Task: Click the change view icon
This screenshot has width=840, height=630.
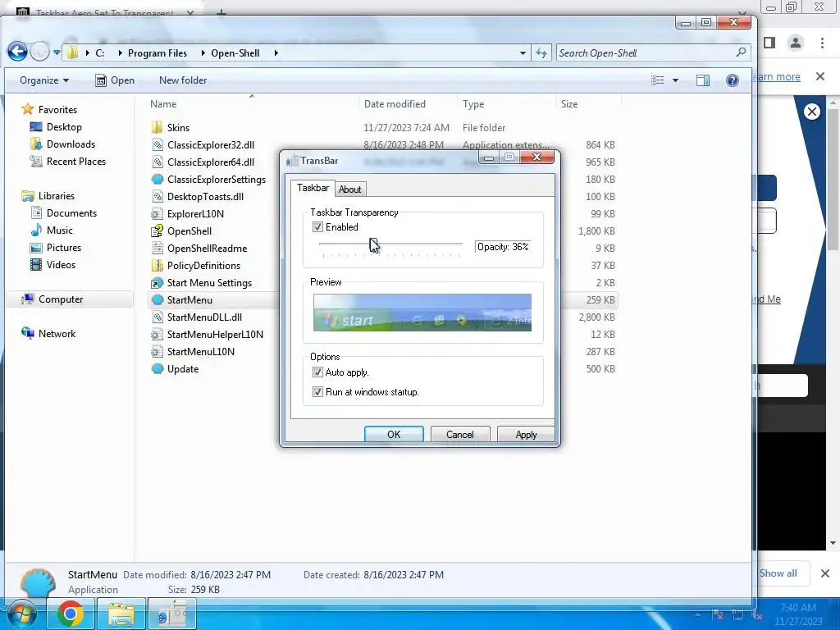Action: 658,80
